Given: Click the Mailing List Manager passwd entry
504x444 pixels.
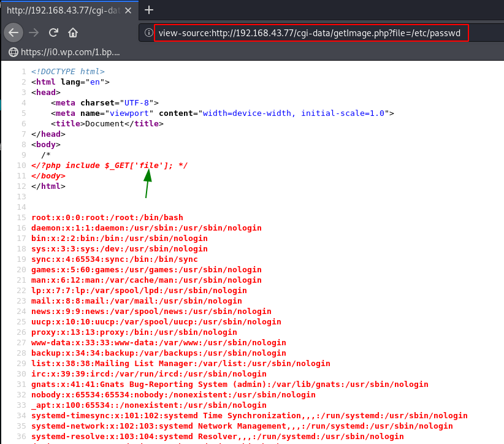Looking at the screenshot, I should pyautogui.click(x=181, y=363).
